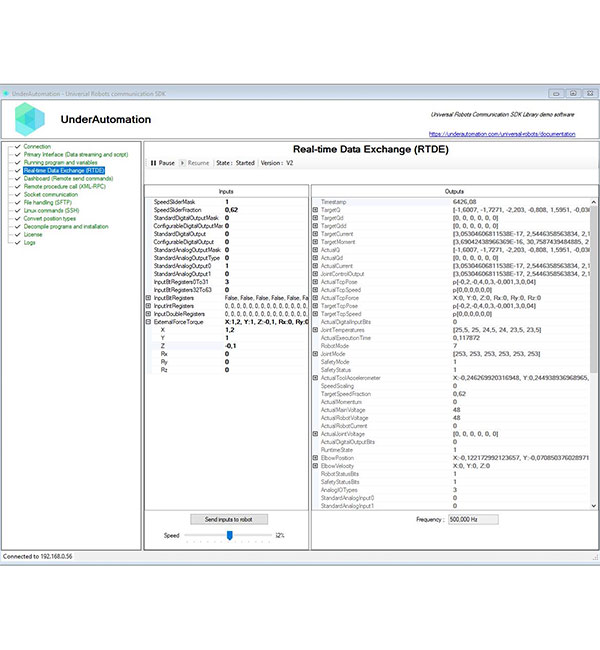600x650 pixels.
Task: Select the ActualMainVoltage row
Action: point(451,410)
